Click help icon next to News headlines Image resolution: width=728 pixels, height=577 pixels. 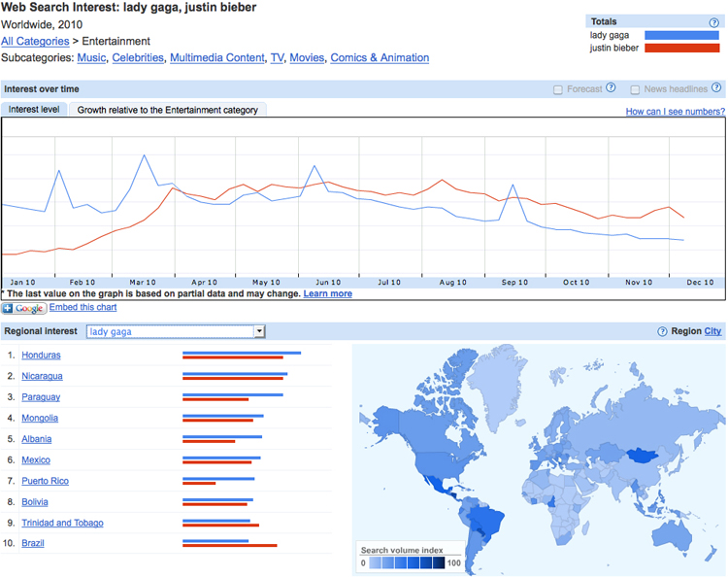(x=716, y=88)
